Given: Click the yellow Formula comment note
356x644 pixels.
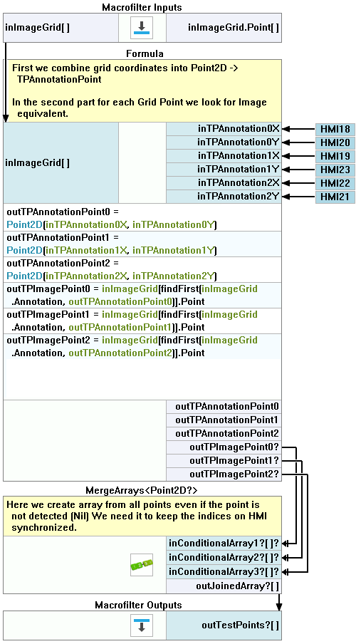Looking at the screenshot, I should click(x=142, y=90).
